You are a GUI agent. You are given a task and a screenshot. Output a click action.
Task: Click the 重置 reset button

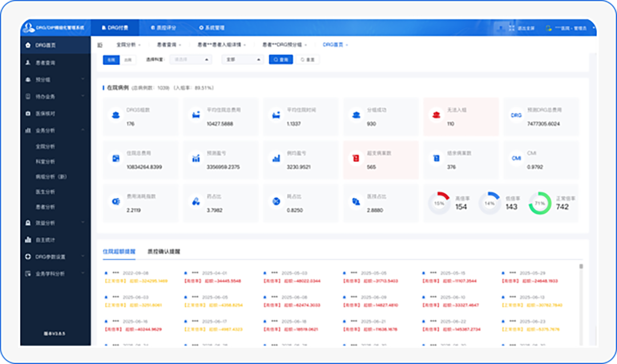(307, 60)
